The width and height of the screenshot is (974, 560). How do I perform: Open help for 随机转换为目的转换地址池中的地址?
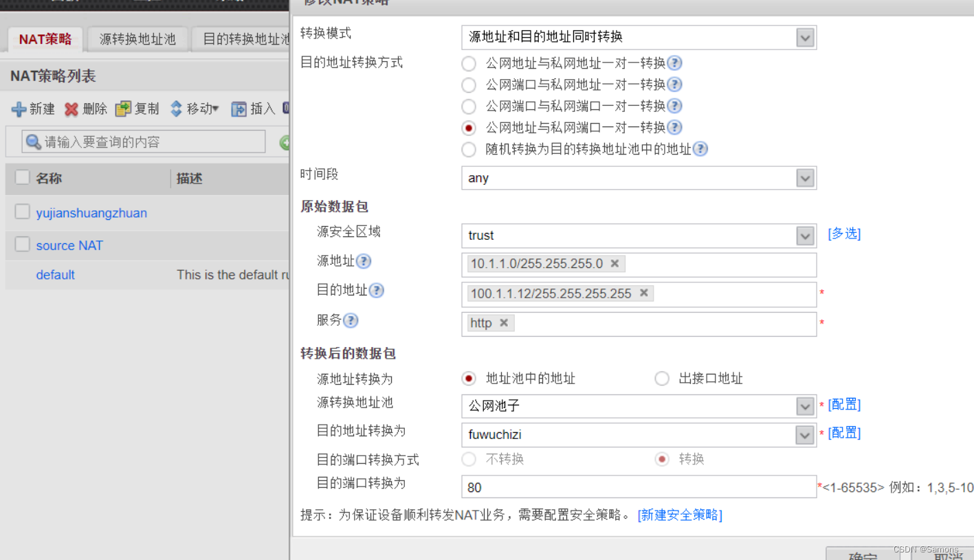click(700, 149)
